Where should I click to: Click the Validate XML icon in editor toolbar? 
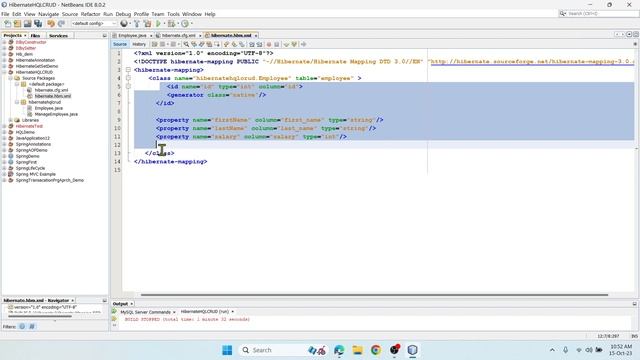pyautogui.click(x=294, y=44)
